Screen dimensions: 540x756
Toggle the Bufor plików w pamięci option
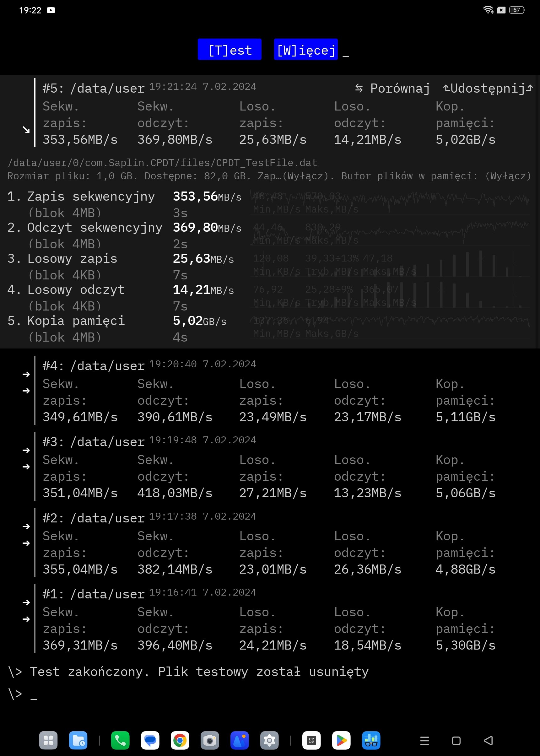click(507, 176)
